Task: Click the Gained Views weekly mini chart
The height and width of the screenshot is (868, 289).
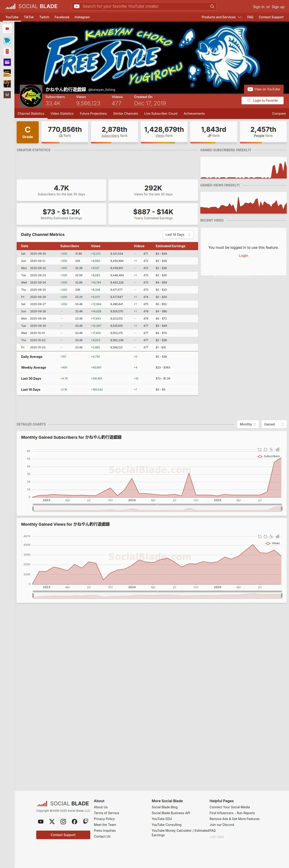Action: coord(244,203)
